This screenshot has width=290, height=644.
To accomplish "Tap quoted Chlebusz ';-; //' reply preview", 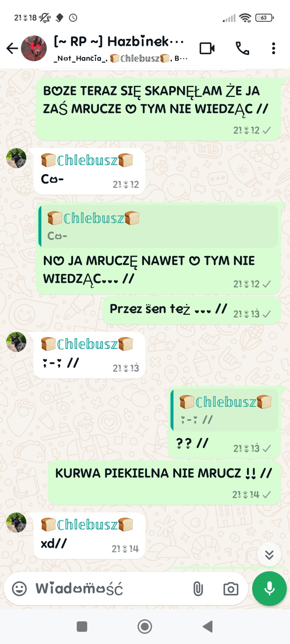I will [x=224, y=410].
